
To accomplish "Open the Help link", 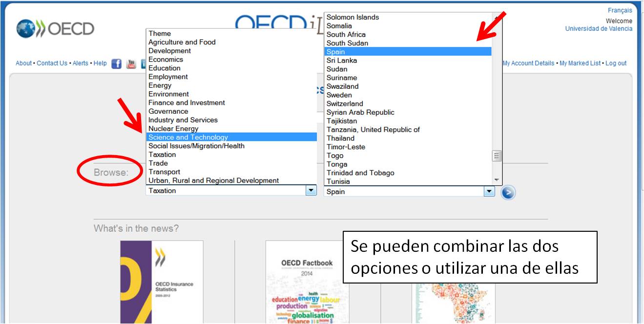I will coord(100,63).
